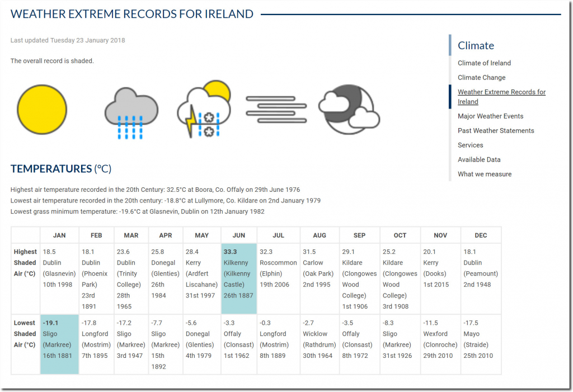This screenshot has height=392, width=573.
Task: Click the -17.5 Mayo Straide cell
Action: pos(481,344)
